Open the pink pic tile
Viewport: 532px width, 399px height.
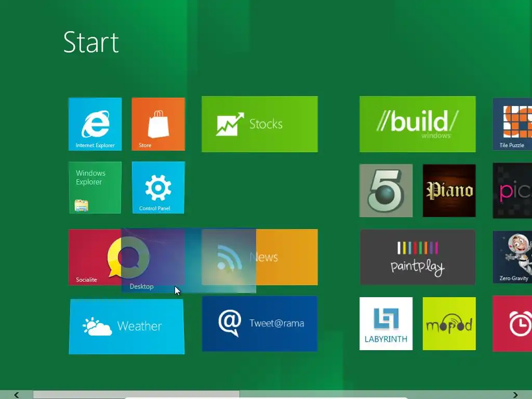[x=512, y=191]
